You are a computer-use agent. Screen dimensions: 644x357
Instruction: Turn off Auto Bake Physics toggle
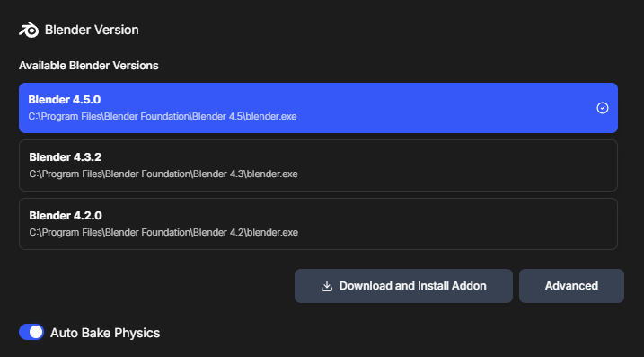31,332
